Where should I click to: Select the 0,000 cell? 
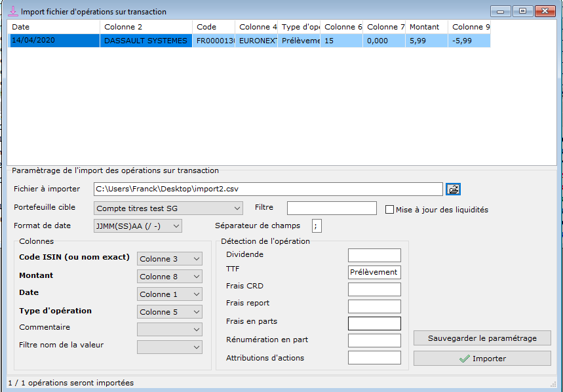click(x=384, y=41)
